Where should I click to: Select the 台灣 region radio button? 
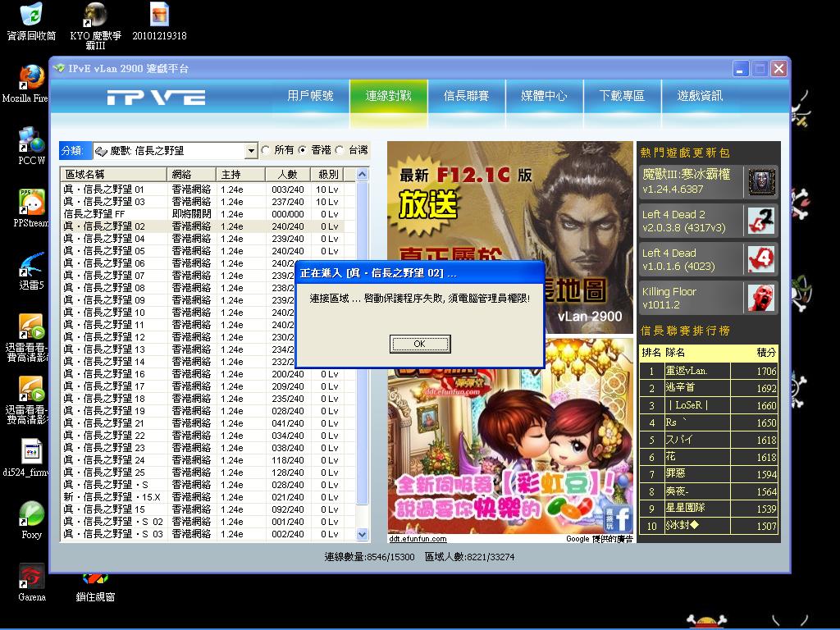coord(340,151)
